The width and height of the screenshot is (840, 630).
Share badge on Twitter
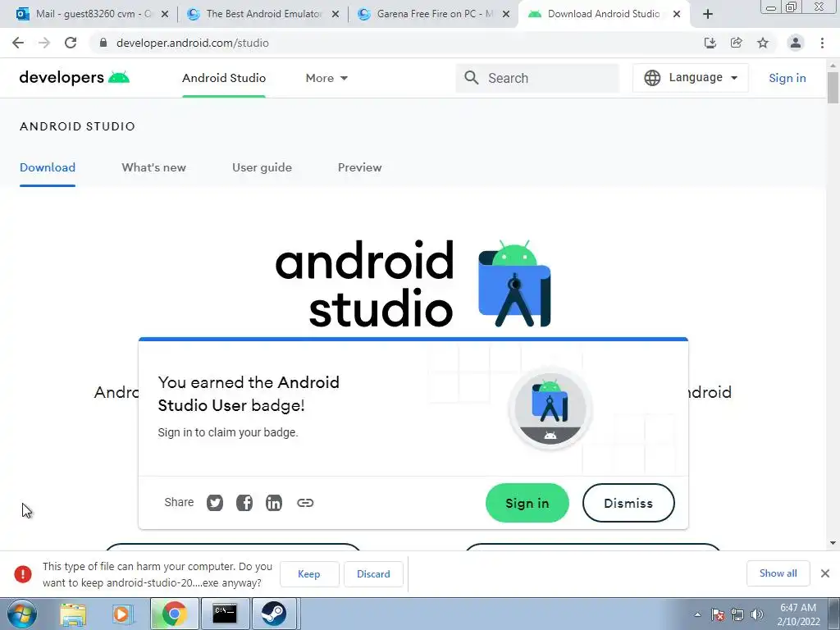(215, 503)
